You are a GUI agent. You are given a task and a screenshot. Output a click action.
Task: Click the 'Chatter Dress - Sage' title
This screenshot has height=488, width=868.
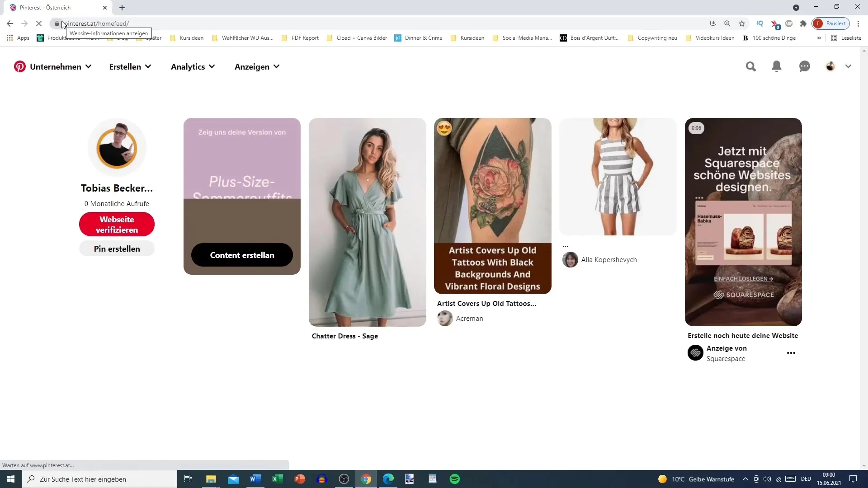pos(344,336)
